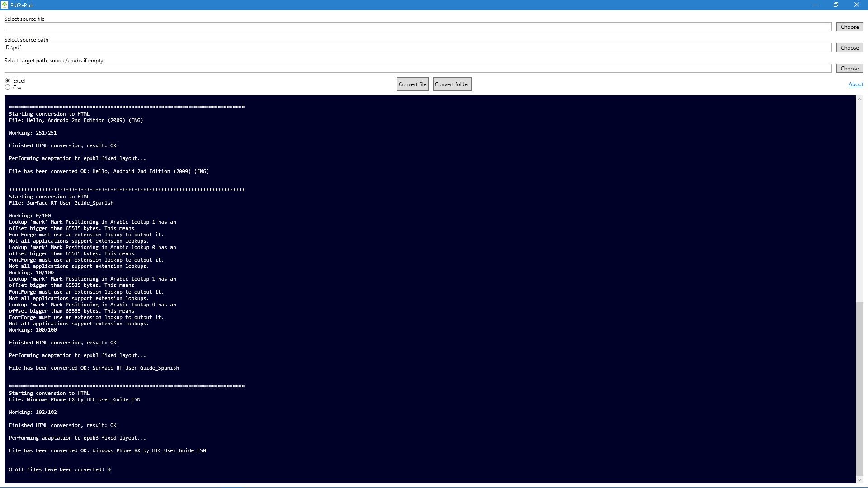Viewport: 868px width, 488px height.
Task: Focus the Select source file text field
Action: [417, 27]
